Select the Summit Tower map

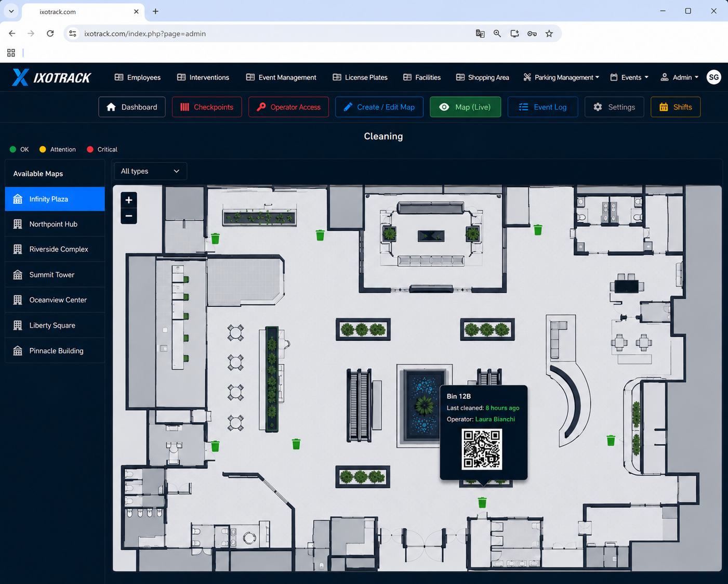(x=55, y=275)
